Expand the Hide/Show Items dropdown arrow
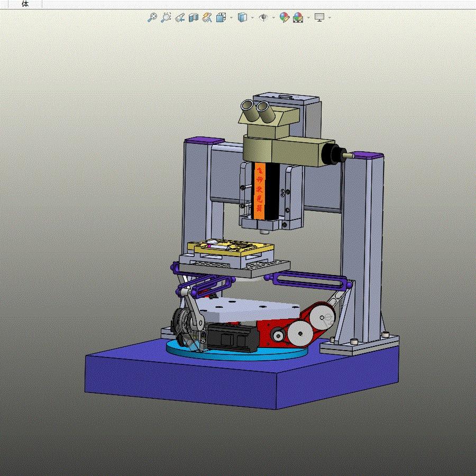The height and width of the screenshot is (476, 476). point(273,17)
